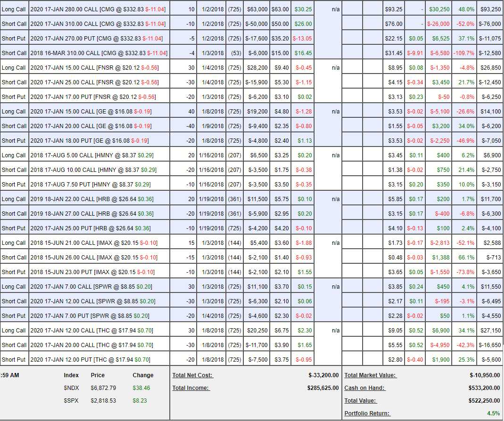Open the Total Market Value link
504x421 pixels.
pyautogui.click(x=370, y=375)
